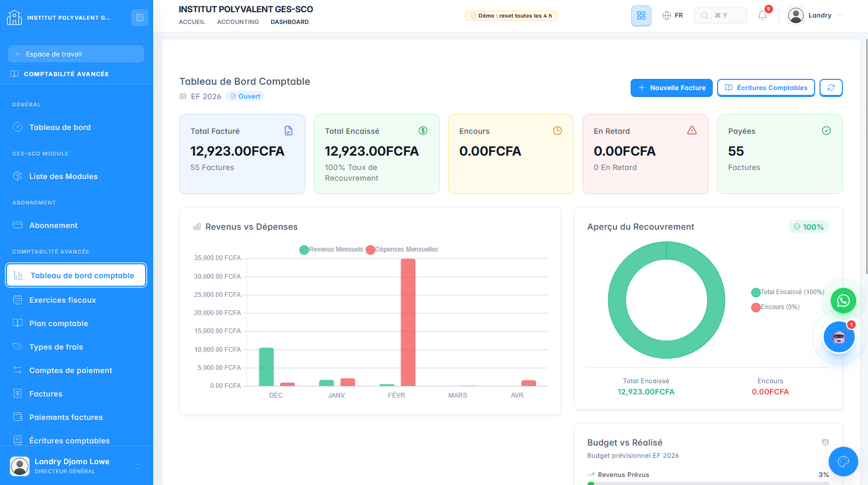Open the apps grid icon in header
868x485 pixels.
(x=641, y=15)
